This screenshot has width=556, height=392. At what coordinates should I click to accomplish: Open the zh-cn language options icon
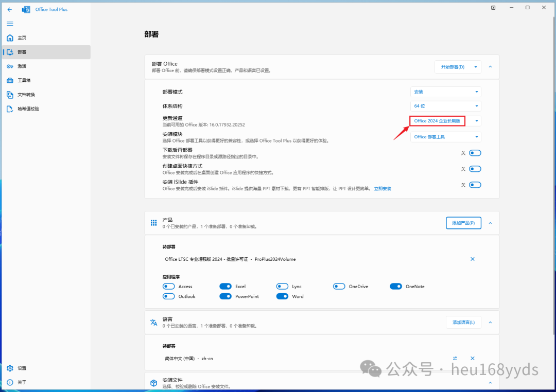tap(455, 359)
